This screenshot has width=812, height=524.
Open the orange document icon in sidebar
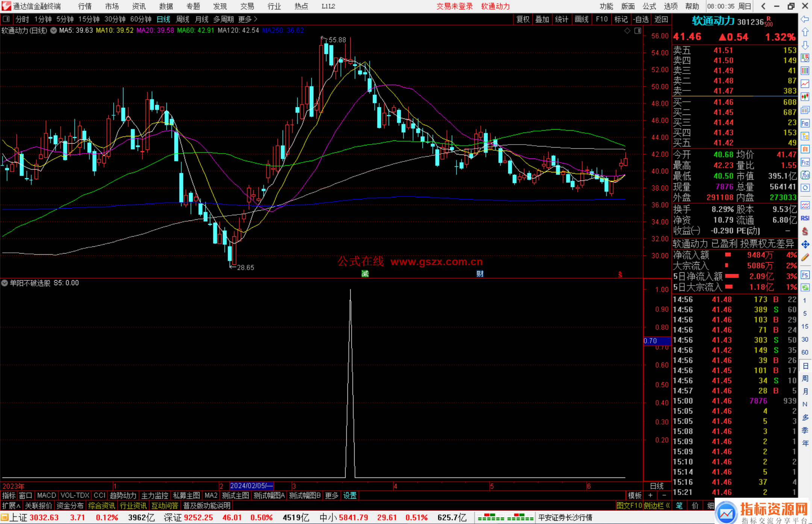pos(805,149)
